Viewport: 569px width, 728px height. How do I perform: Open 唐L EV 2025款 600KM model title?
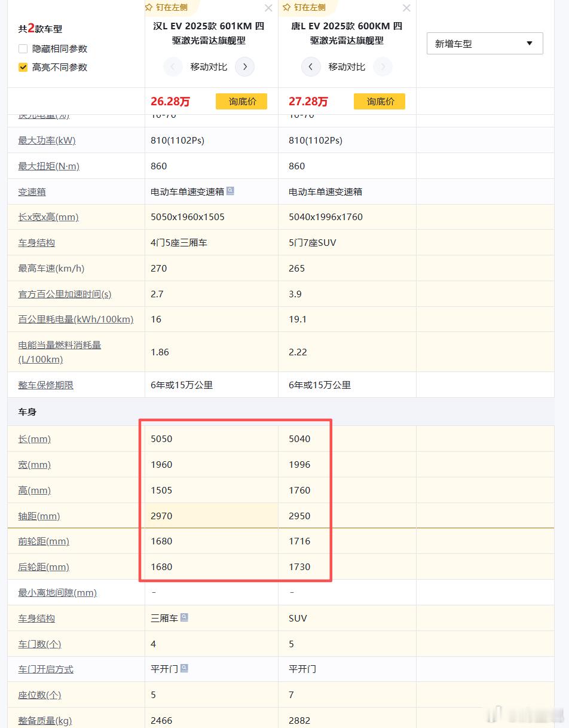click(347, 33)
